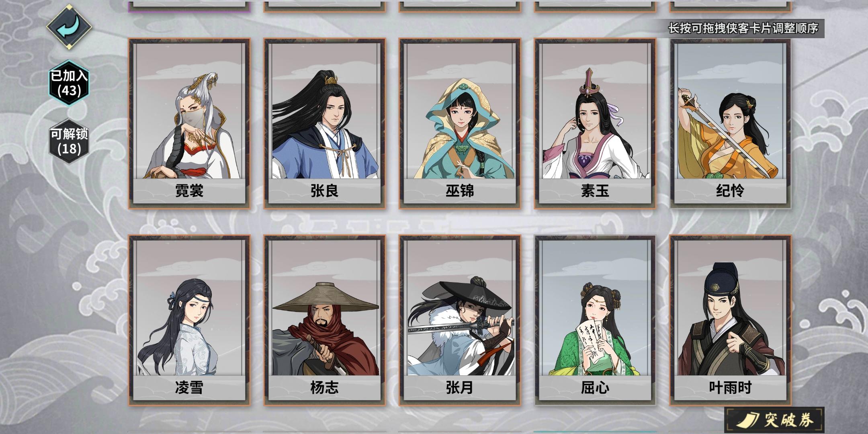Viewport: 868px width, 434px height.
Task: Open the 凌雪 character card
Action: 189,320
